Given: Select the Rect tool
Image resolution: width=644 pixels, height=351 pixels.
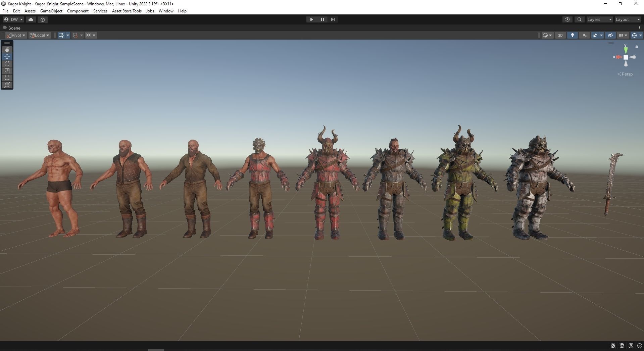Looking at the screenshot, I should [7, 78].
